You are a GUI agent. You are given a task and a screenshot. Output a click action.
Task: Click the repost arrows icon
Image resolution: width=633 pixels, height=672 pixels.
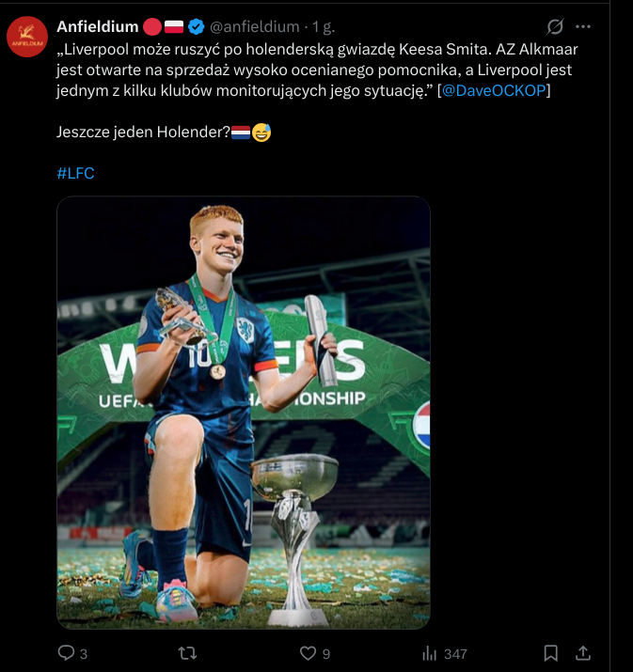click(x=187, y=653)
